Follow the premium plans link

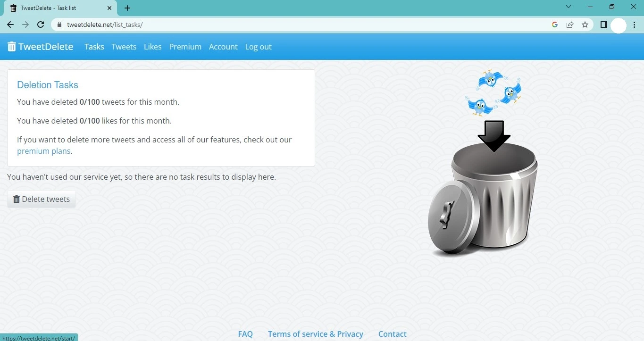point(43,151)
